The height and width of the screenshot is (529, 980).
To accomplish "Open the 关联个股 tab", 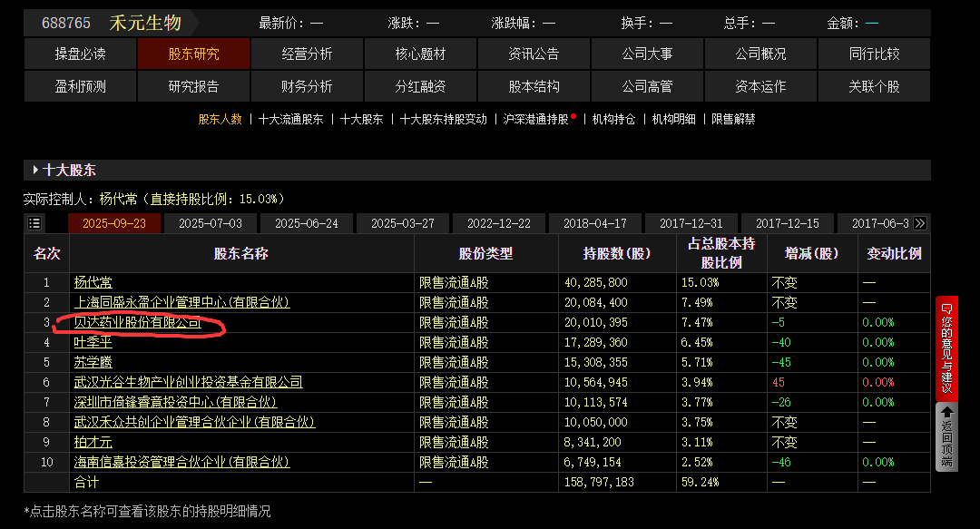I will click(875, 86).
